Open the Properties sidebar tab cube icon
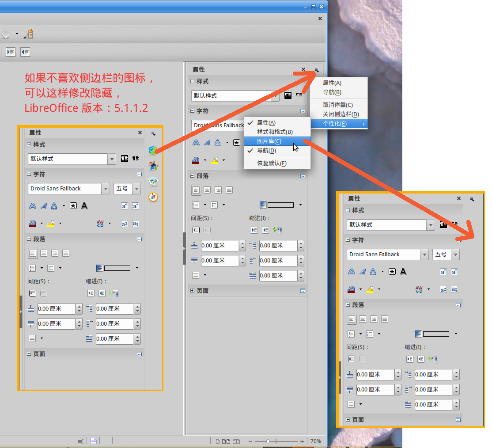 153,150
